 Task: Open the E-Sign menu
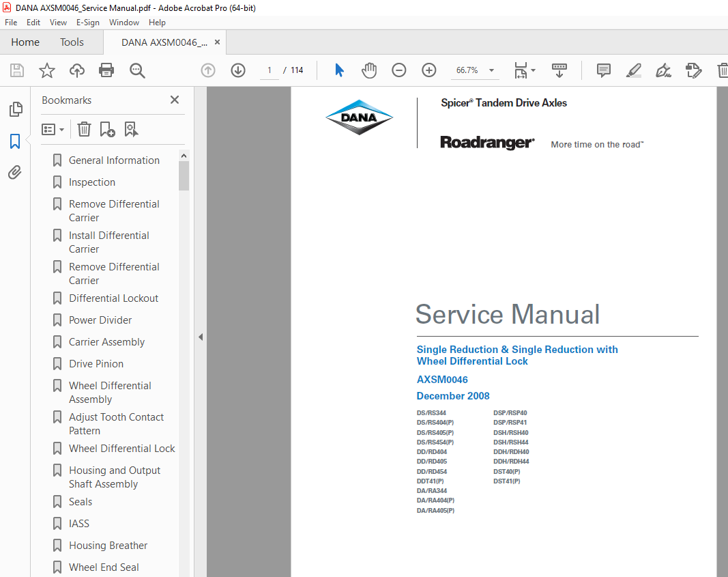point(88,23)
